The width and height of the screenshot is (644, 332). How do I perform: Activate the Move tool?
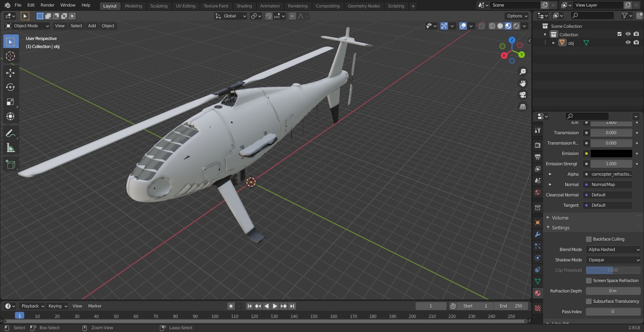[x=10, y=73]
